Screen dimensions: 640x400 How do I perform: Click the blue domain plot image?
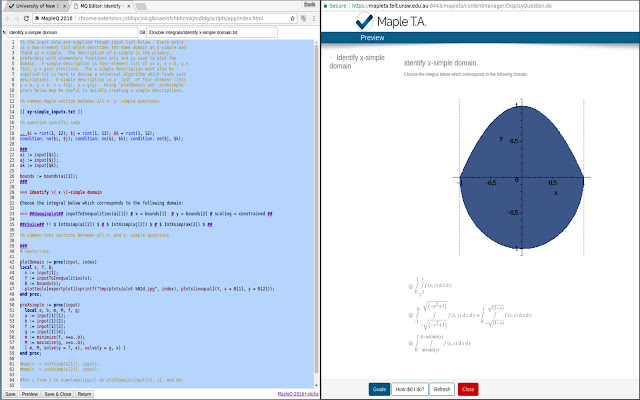click(522, 177)
